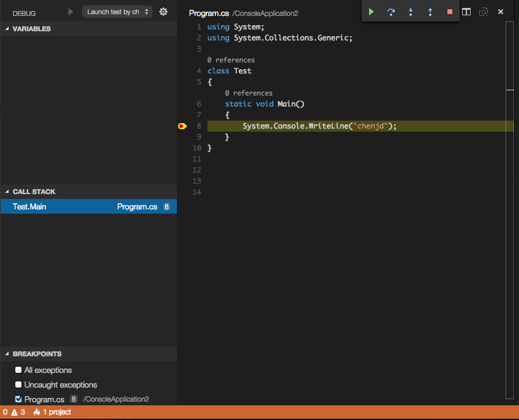This screenshot has width=519, height=420.
Task: Collapse the Call Stack section
Action: (x=7, y=192)
